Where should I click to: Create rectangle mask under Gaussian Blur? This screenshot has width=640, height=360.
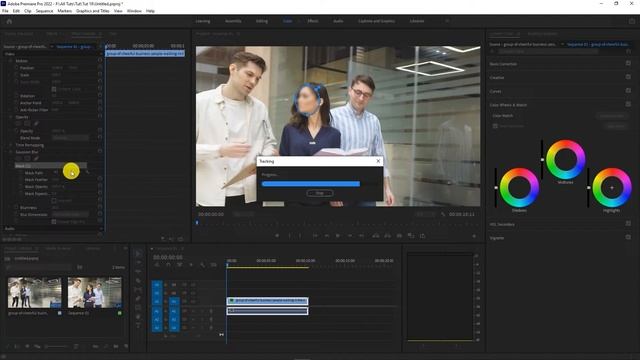[27, 158]
